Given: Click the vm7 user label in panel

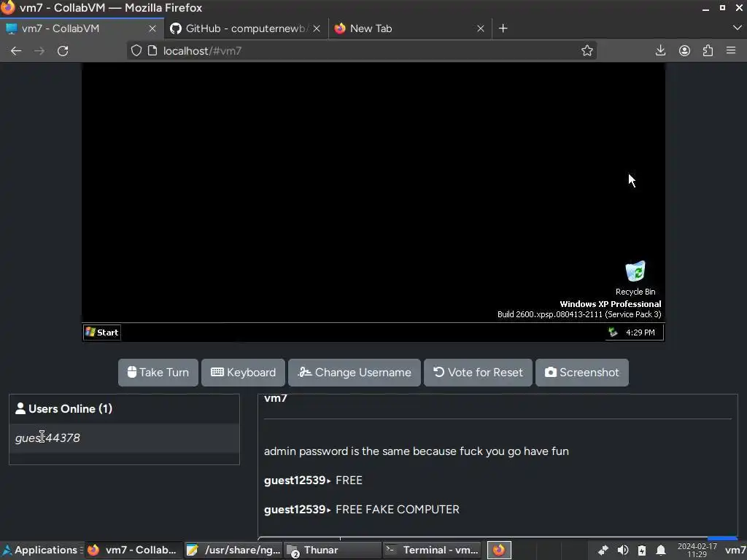Looking at the screenshot, I should click(735, 551).
